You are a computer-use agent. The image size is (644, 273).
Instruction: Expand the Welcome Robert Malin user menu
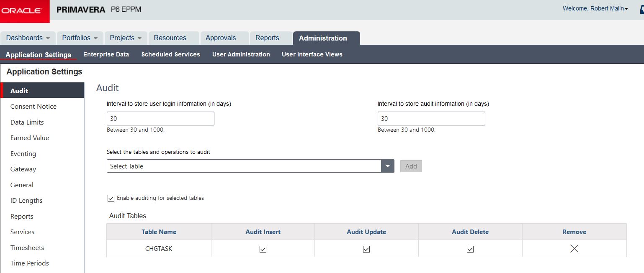point(595,8)
